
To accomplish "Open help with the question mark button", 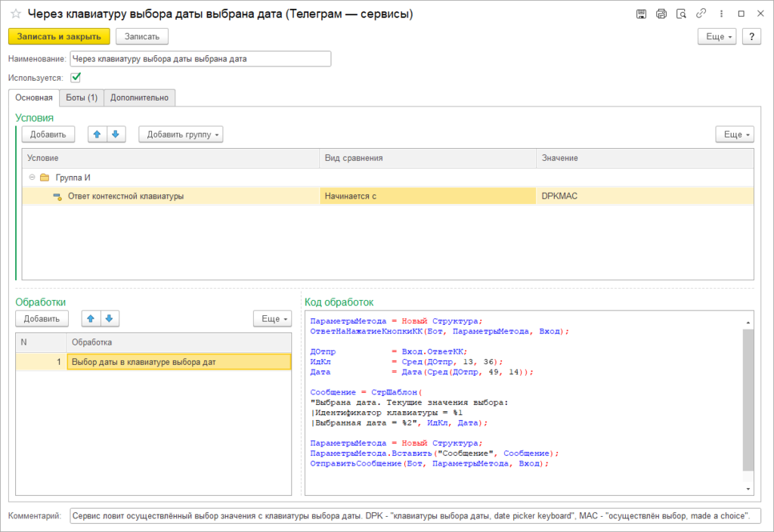I will tap(751, 36).
